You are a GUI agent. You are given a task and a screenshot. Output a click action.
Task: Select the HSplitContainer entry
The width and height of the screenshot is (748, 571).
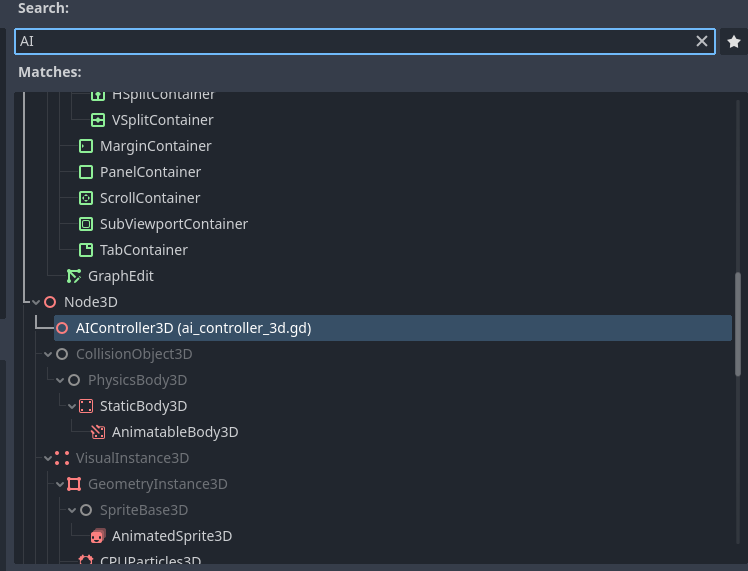[x=163, y=95]
